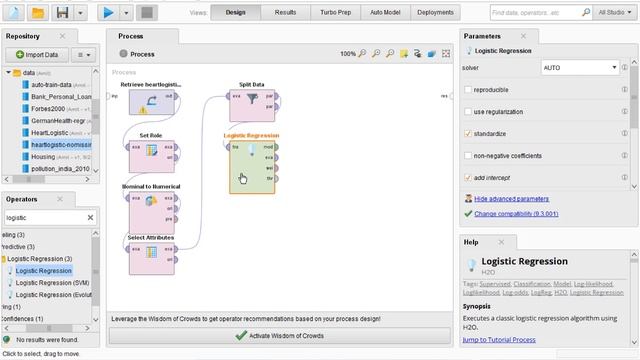Open a process using the folder icon
The height and width of the screenshot is (360, 640).
(38, 13)
